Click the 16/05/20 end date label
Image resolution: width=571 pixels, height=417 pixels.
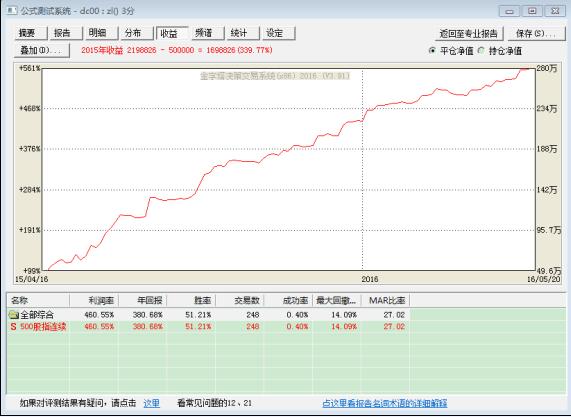[x=544, y=279]
